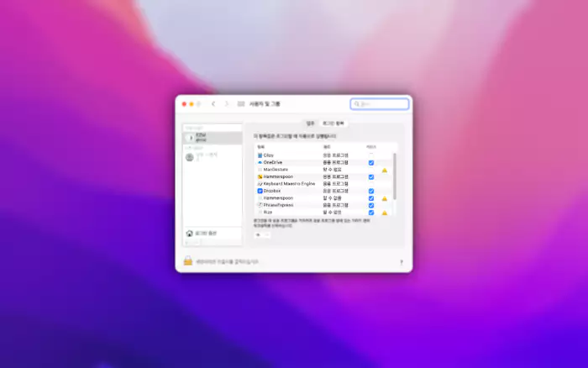Show all preferences via the grid icon
Image resolution: width=588 pixels, height=368 pixels.
click(x=241, y=104)
